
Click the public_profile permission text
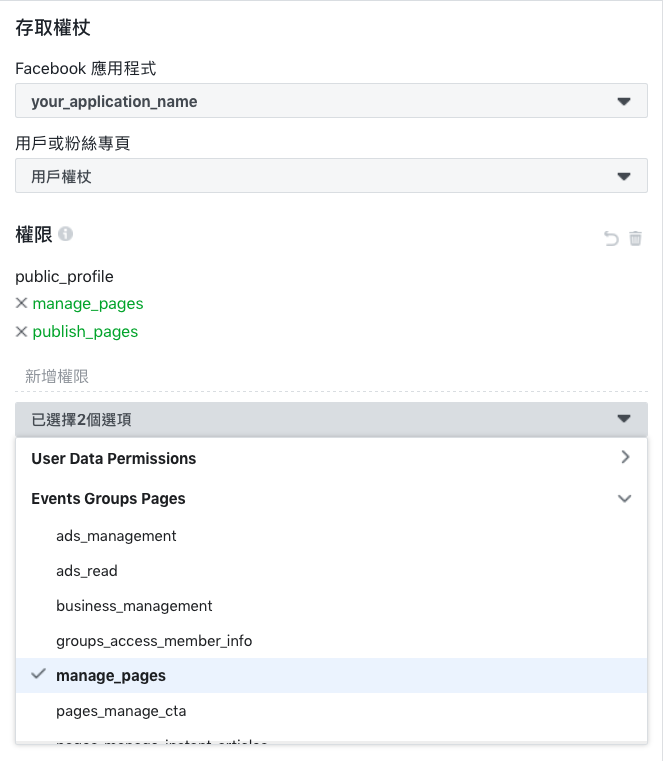pos(64,277)
